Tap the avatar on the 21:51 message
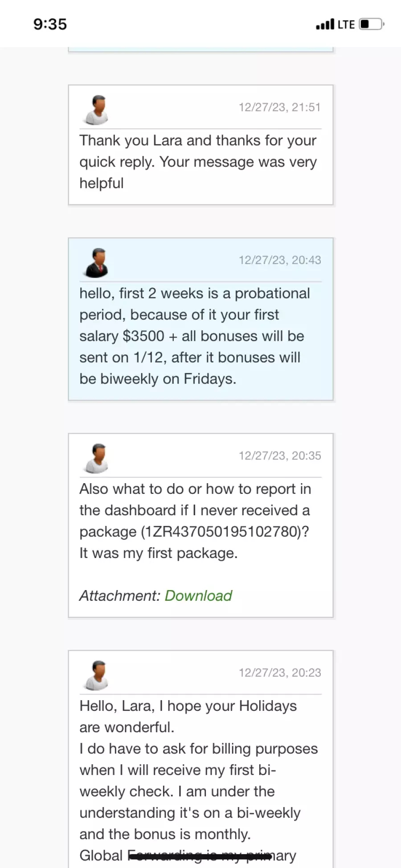 pyautogui.click(x=96, y=110)
